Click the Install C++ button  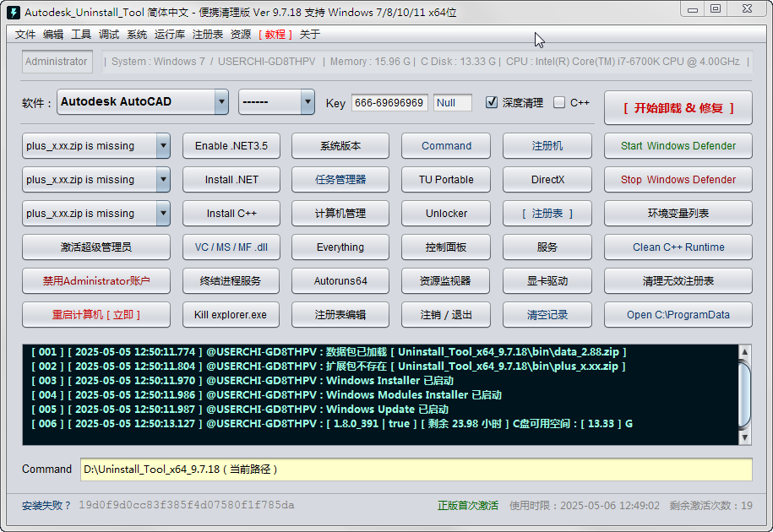[231, 214]
